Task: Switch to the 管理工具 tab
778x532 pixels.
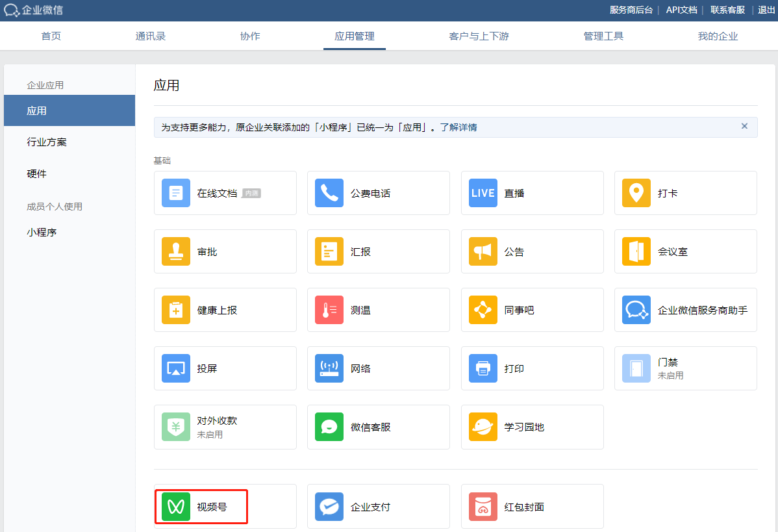Action: tap(603, 36)
